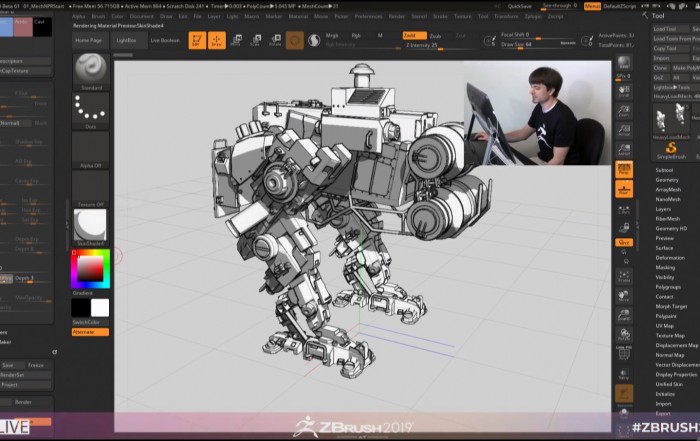This screenshot has height=441, width=700.
Task: Pick a color from the color picker
Action: (x=90, y=267)
